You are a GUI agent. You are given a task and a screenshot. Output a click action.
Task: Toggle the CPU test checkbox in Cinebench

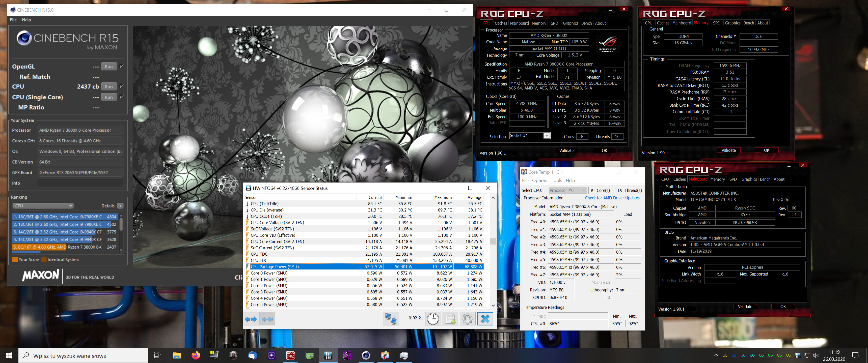(122, 86)
